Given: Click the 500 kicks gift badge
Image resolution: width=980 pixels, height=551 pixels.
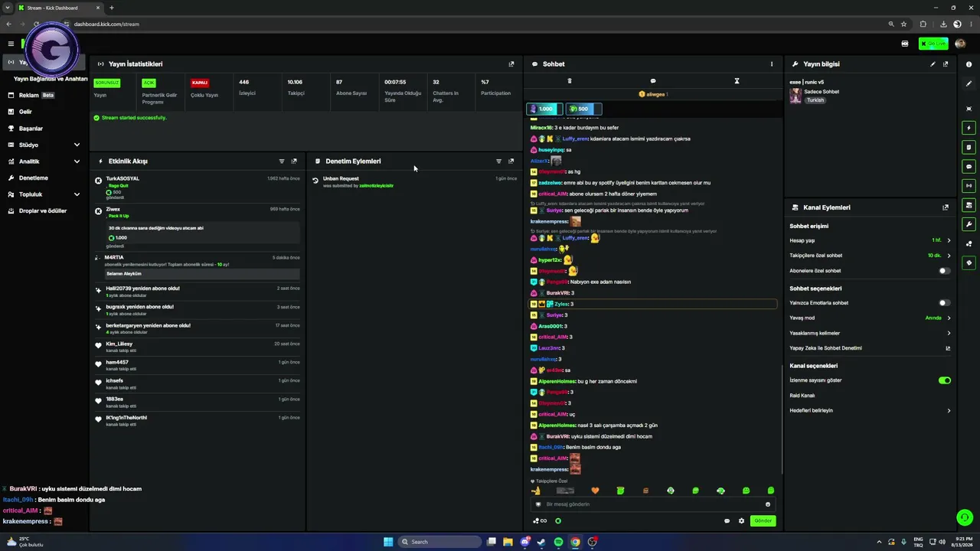Looking at the screenshot, I should point(583,109).
